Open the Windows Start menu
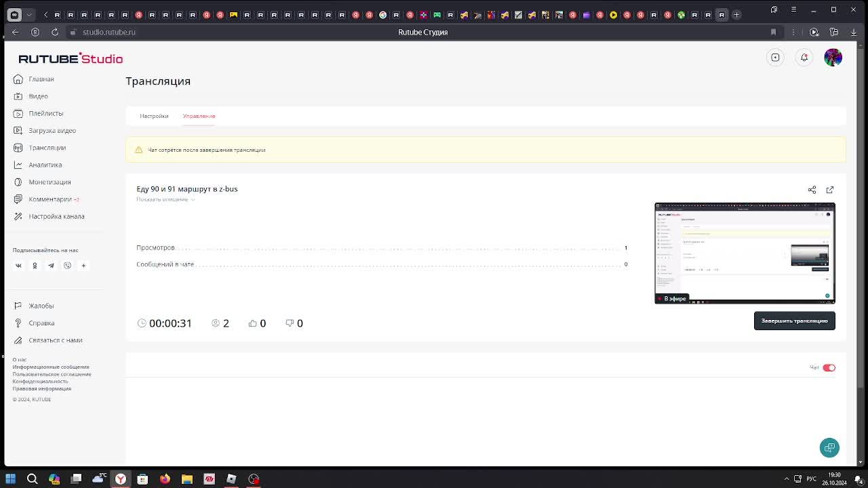 pos(10,479)
